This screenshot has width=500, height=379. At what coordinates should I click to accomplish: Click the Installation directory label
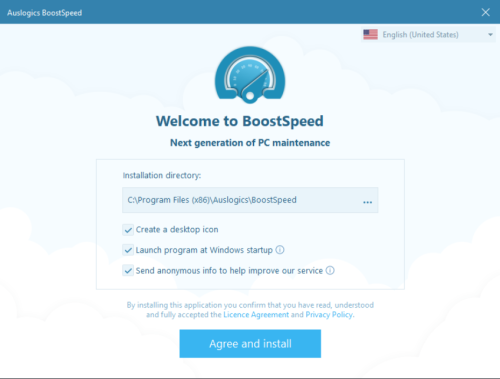pos(162,175)
